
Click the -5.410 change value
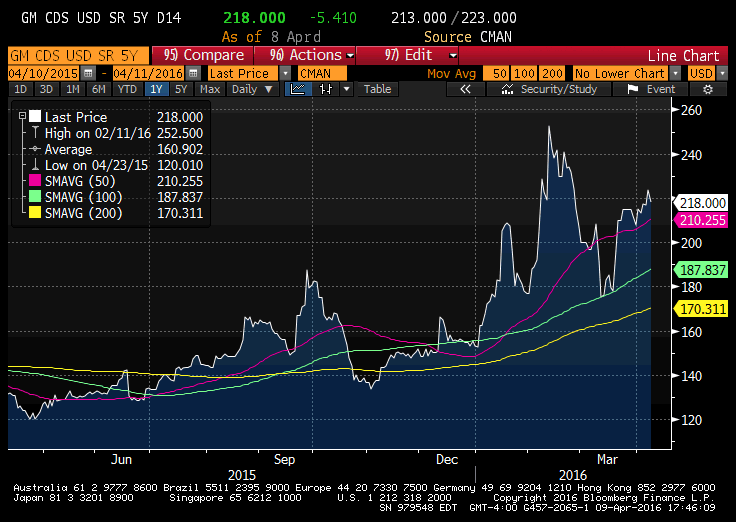point(333,18)
